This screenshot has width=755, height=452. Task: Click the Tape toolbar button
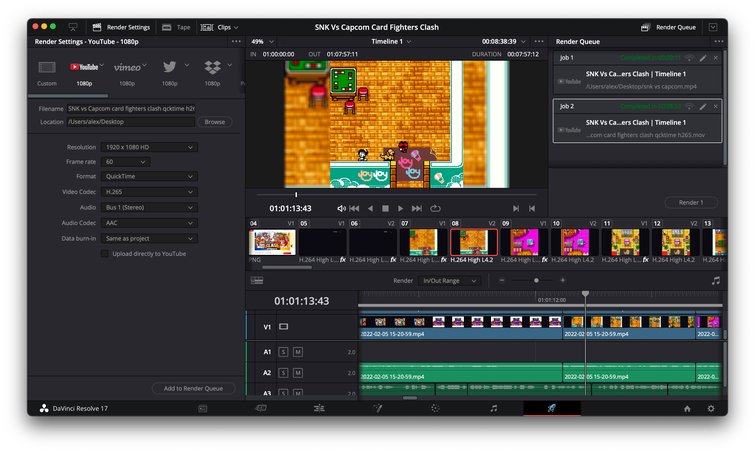(177, 27)
